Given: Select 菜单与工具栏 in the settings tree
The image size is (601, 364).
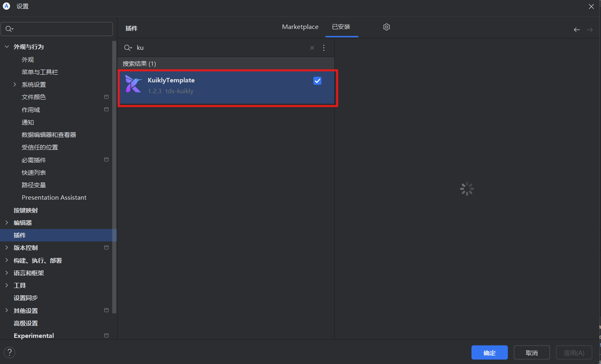Looking at the screenshot, I should pos(40,72).
